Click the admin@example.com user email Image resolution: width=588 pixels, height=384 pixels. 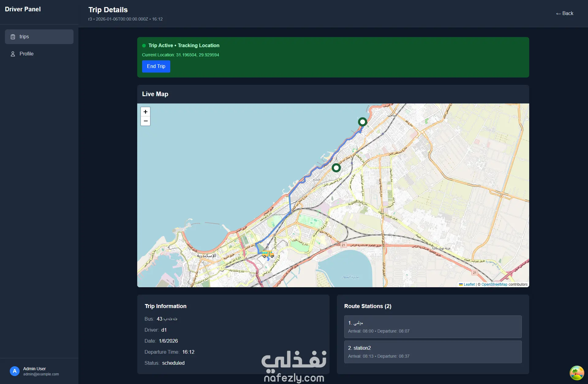pos(41,374)
